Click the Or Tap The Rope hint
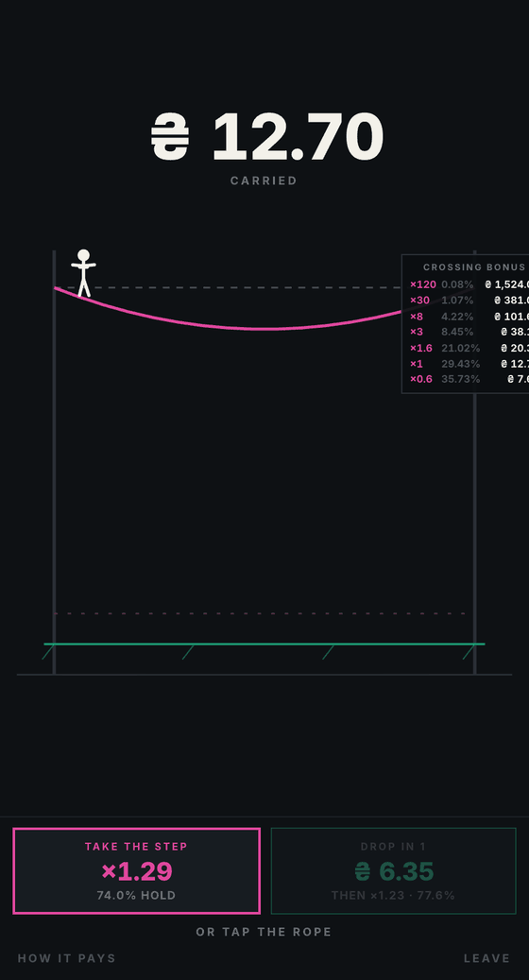The width and height of the screenshot is (529, 980). (264, 932)
